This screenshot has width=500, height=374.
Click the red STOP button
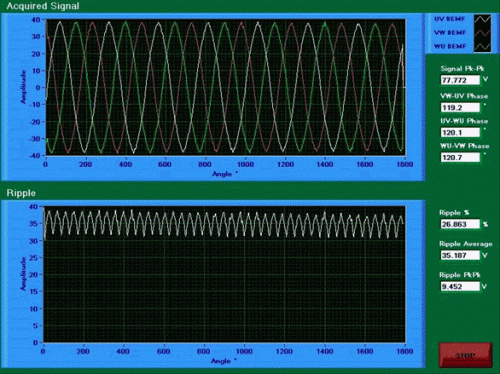point(465,355)
